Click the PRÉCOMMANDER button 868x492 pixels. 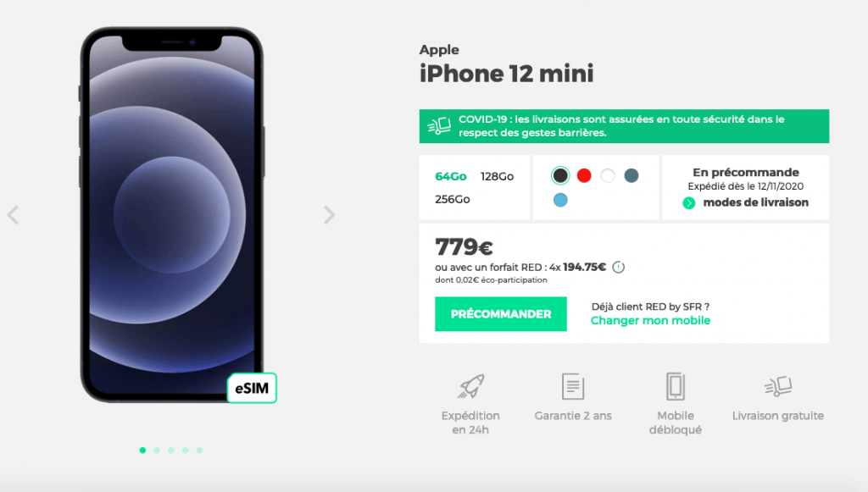click(500, 314)
